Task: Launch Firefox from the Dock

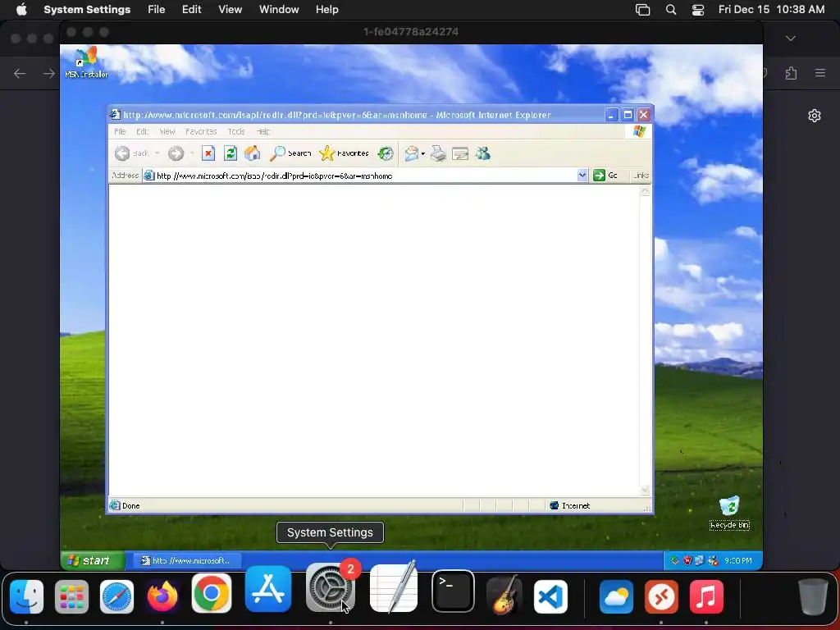Action: point(162,596)
